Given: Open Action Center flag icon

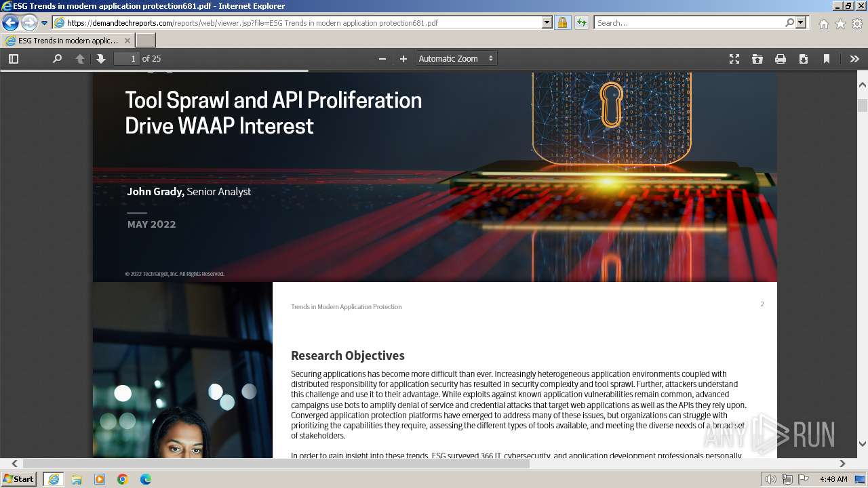Looking at the screenshot, I should coord(803,479).
